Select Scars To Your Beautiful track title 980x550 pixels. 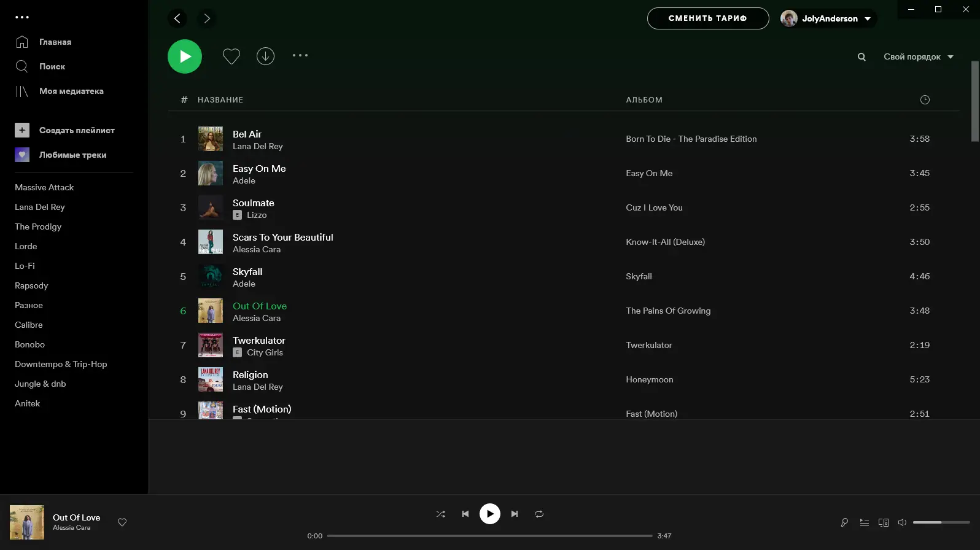(x=283, y=237)
